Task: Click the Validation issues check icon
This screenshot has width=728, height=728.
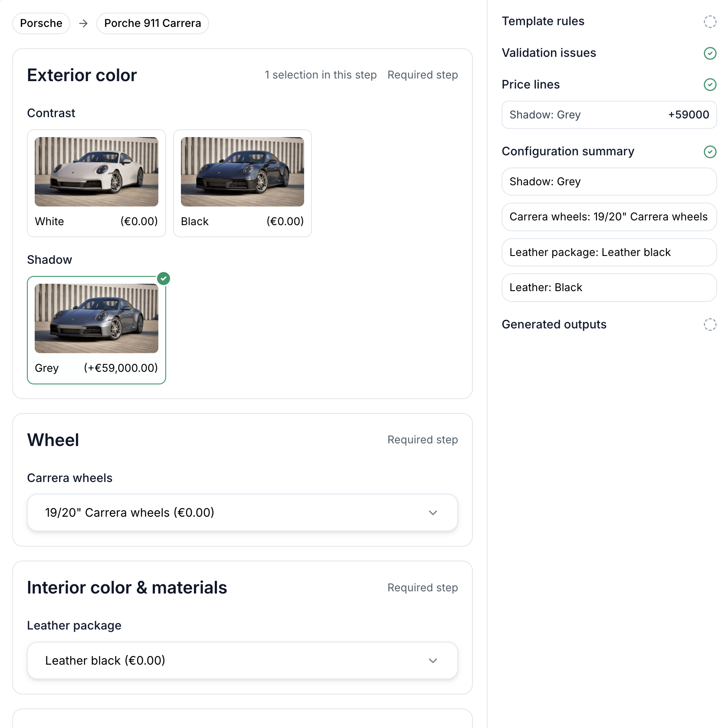Action: tap(710, 53)
